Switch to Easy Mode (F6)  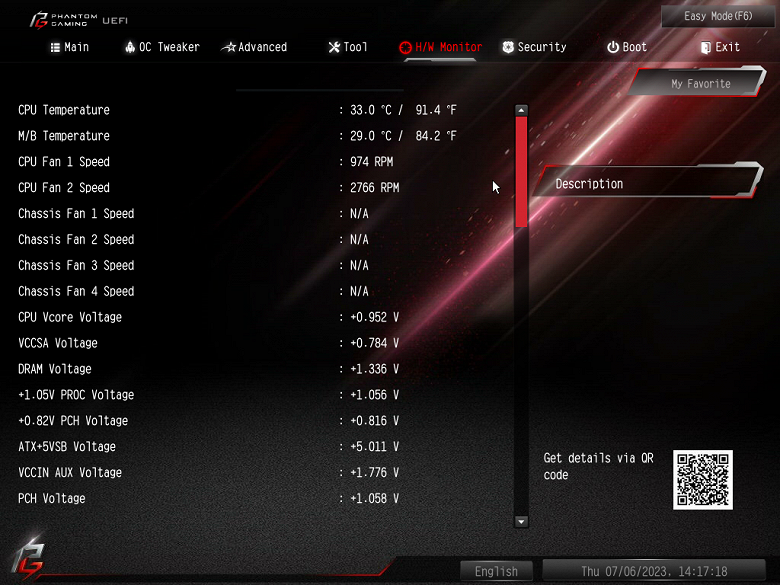point(718,16)
